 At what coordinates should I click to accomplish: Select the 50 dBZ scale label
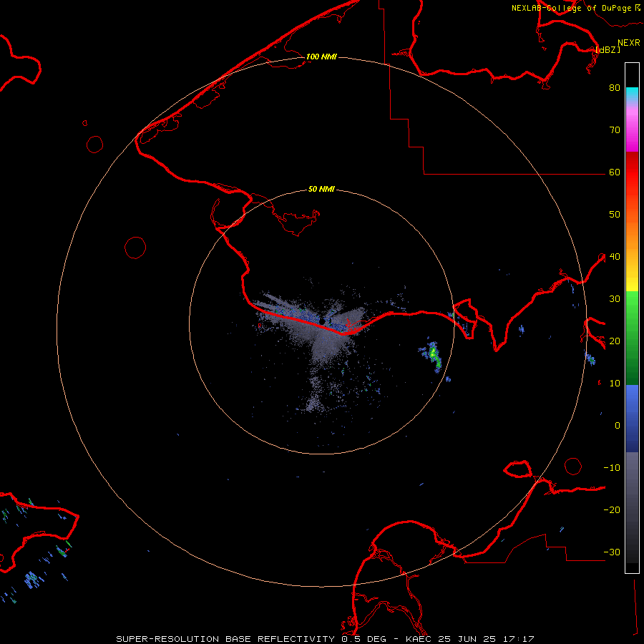(615, 215)
